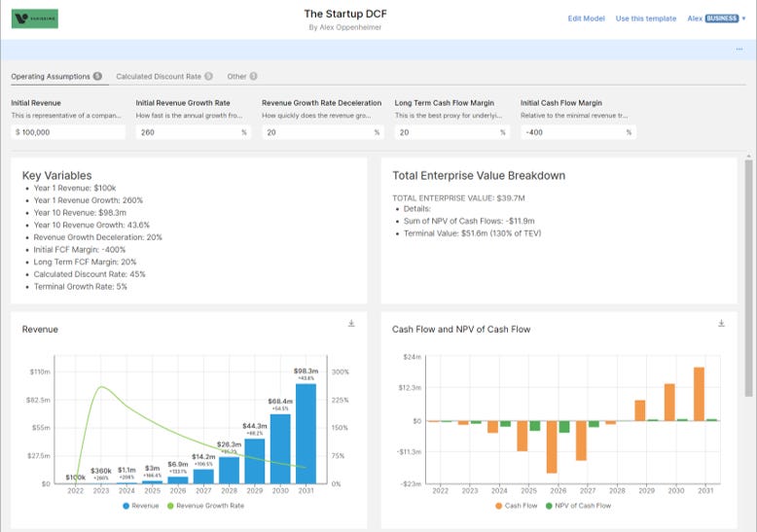Image resolution: width=757 pixels, height=532 pixels.
Task: Click the BUSINESS plan badge
Action: 722,18
